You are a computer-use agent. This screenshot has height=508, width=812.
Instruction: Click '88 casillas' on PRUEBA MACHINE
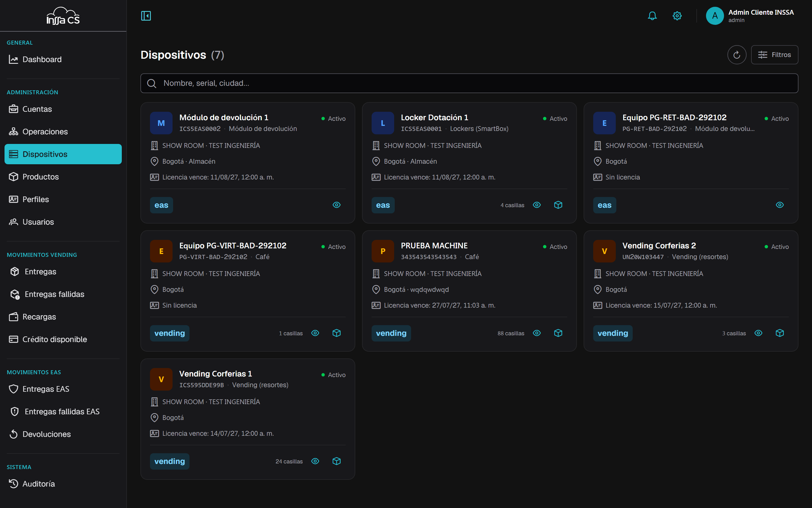point(511,333)
